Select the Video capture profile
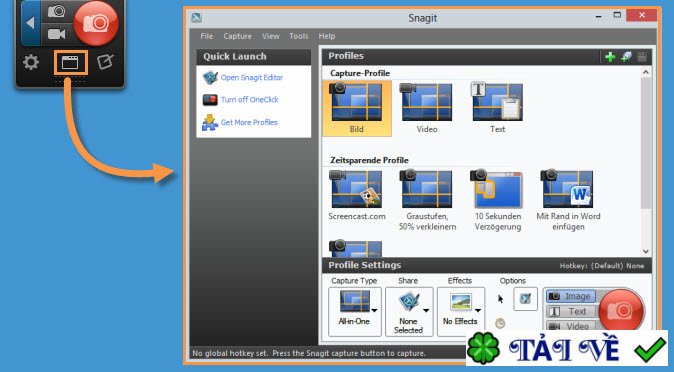Screen dimensions: 674x372 [427, 108]
